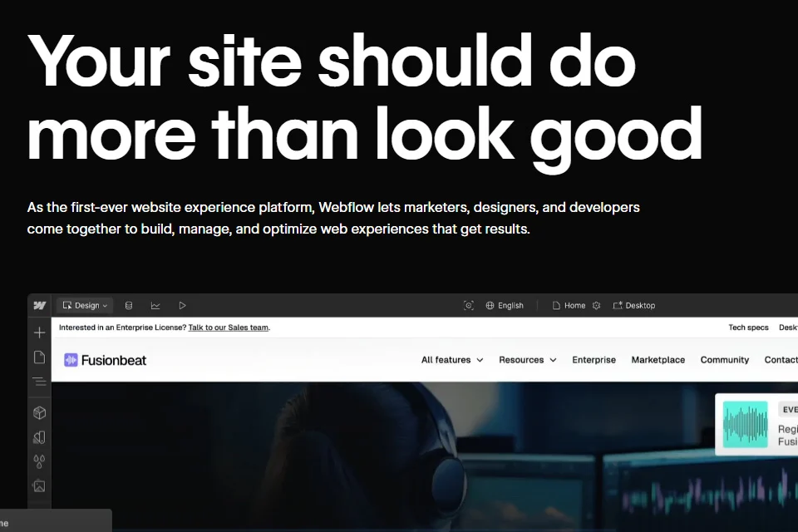Click the Webflow logo in the designer toolbar
This screenshot has width=798, height=532.
click(40, 305)
